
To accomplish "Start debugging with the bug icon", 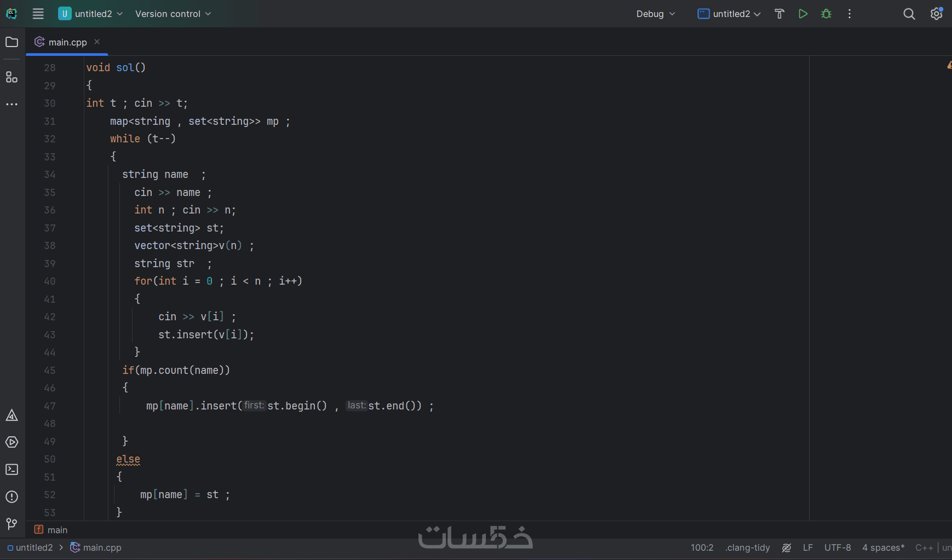I will click(827, 14).
